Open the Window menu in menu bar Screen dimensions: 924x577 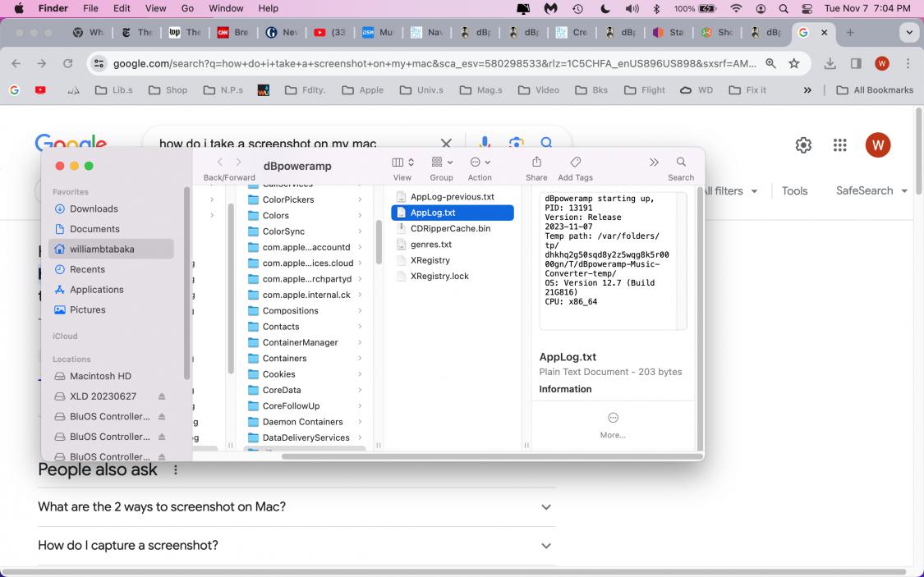(226, 8)
